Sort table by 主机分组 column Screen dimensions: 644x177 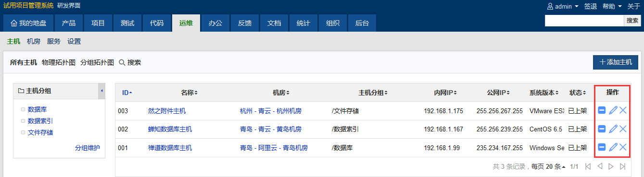coord(373,93)
